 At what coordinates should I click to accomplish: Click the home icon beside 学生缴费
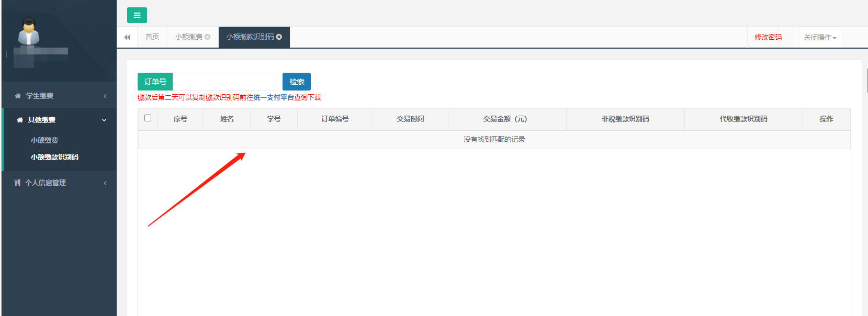pyautogui.click(x=18, y=96)
